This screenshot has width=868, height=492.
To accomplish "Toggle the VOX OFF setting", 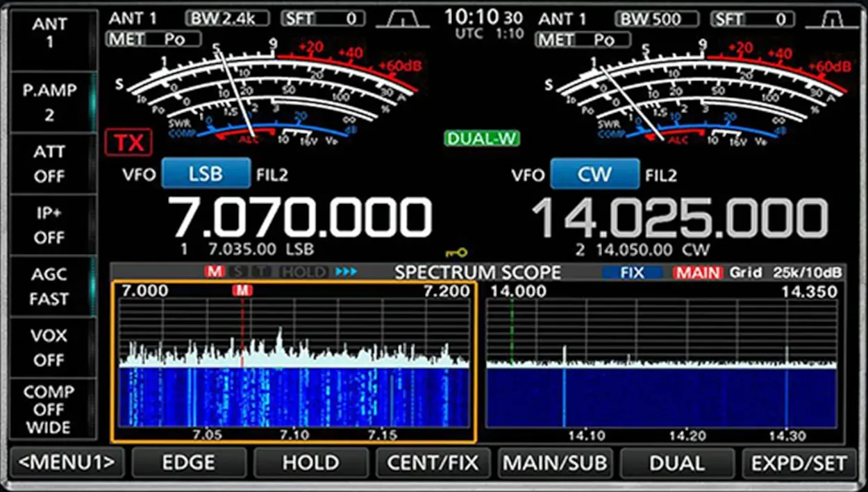I will [49, 348].
